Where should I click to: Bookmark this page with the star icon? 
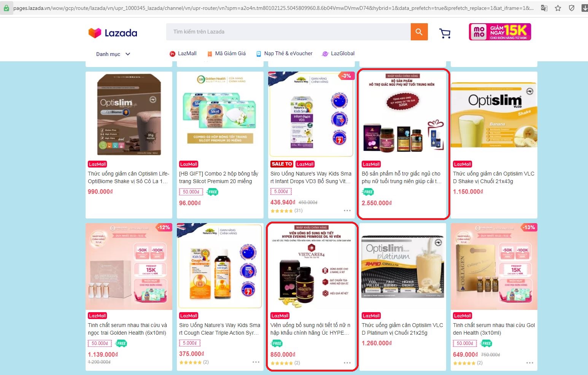(558, 8)
